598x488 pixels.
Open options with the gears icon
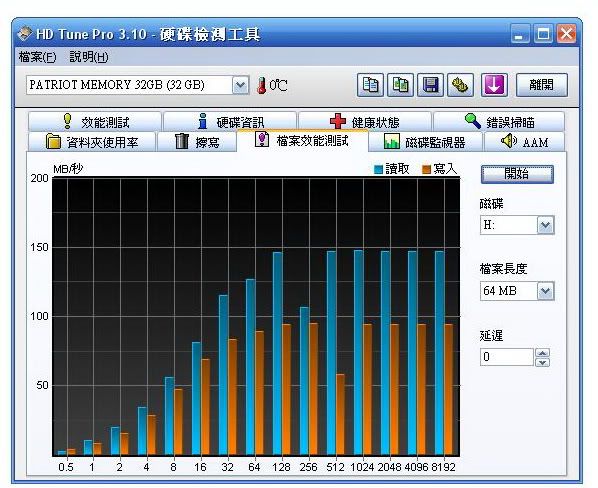click(460, 85)
